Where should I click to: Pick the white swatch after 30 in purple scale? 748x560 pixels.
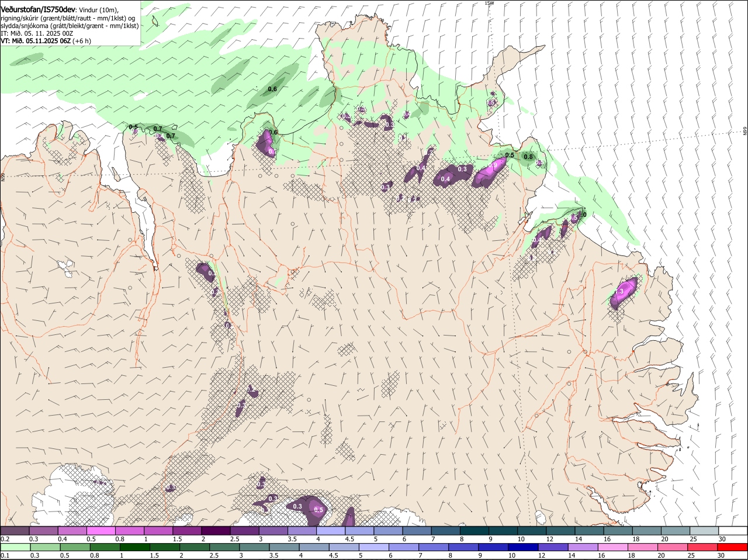click(734, 531)
